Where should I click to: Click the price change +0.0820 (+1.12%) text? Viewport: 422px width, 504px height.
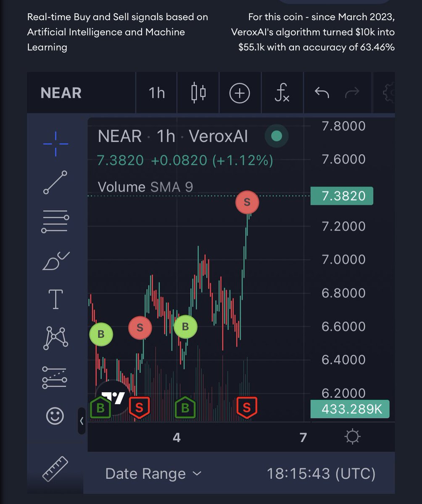coord(212,160)
